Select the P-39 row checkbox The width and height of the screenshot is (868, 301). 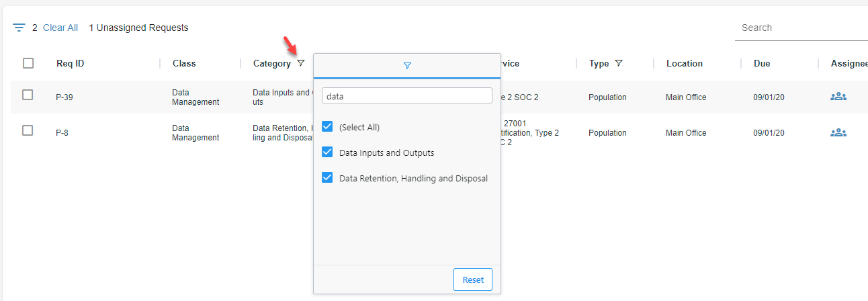point(28,95)
